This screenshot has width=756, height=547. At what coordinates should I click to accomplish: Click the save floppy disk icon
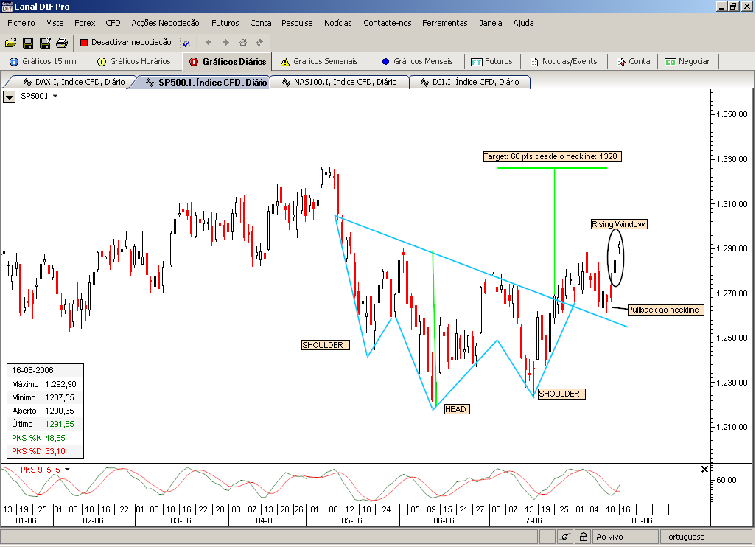point(28,43)
